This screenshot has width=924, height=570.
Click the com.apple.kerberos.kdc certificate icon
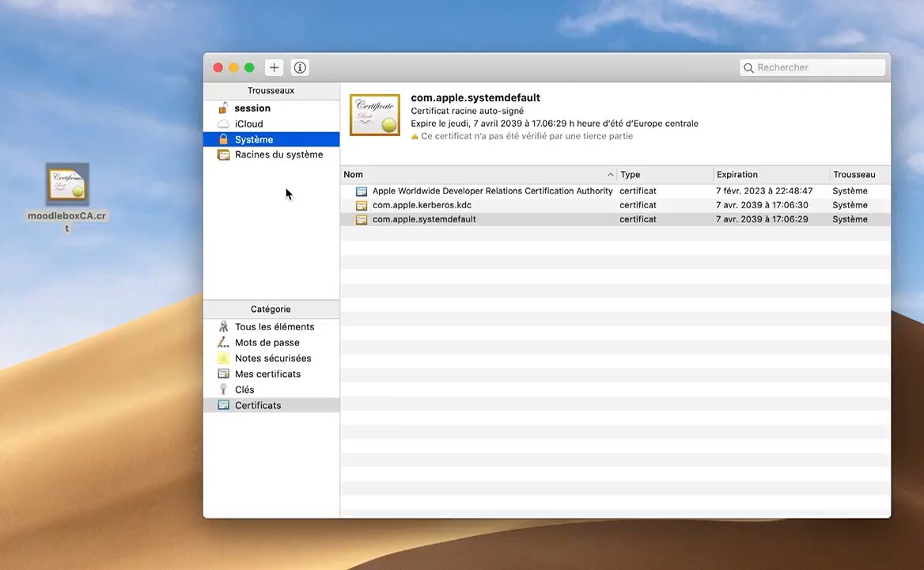point(362,205)
